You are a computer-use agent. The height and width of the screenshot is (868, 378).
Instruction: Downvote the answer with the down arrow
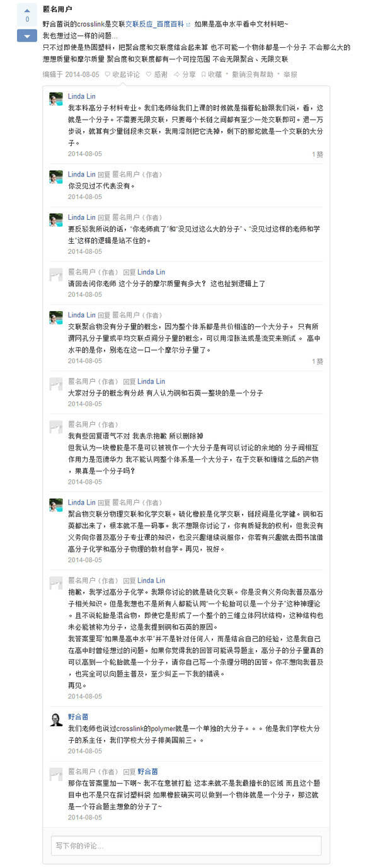pyautogui.click(x=27, y=36)
